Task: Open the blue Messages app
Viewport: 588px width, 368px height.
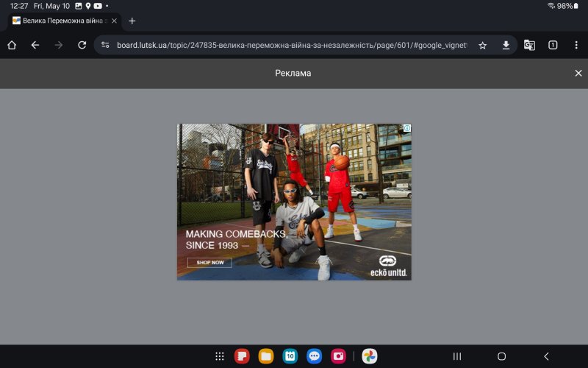Action: [315, 356]
